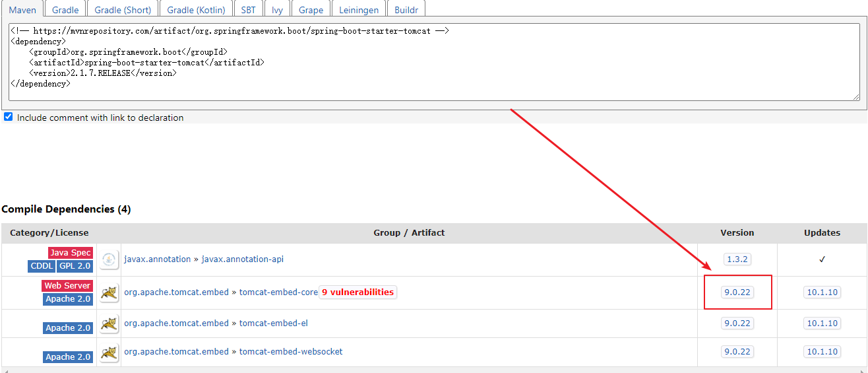Switch to the Gradle tab
868x373 pixels.
65,9
